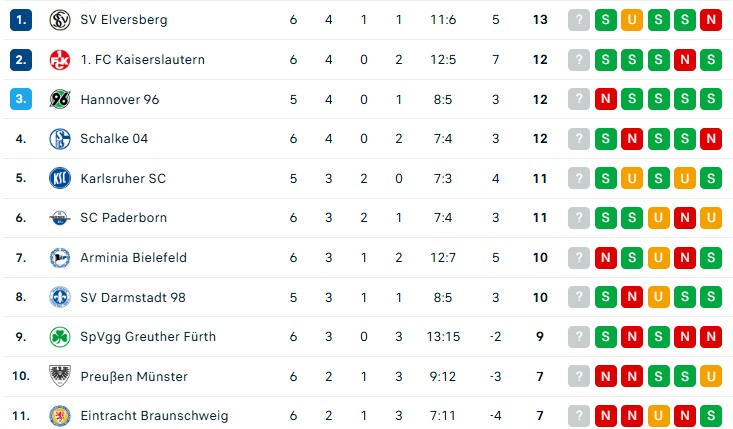Click the SV Elversberg next-match question mark
The height and width of the screenshot is (429, 733).
(579, 20)
